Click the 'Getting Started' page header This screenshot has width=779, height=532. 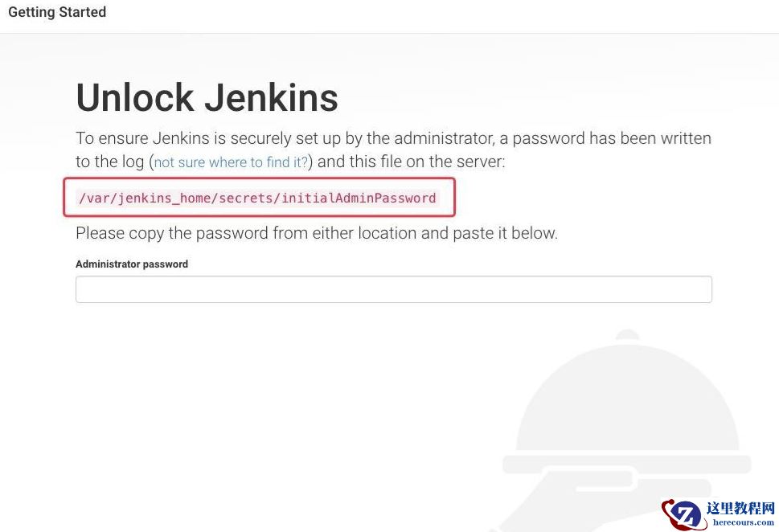56,12
